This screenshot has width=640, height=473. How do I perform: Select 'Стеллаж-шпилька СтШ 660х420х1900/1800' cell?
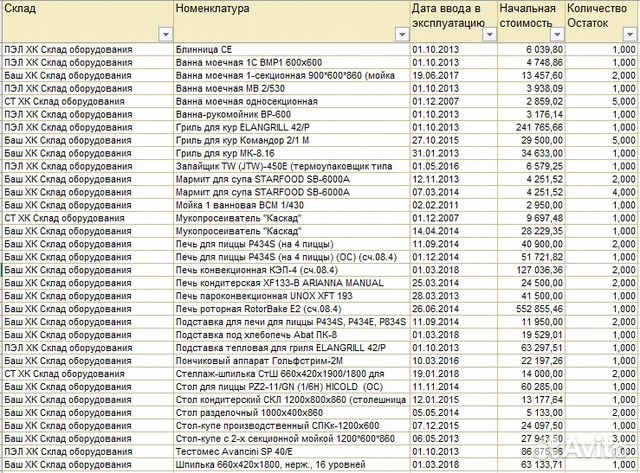[x=292, y=374]
